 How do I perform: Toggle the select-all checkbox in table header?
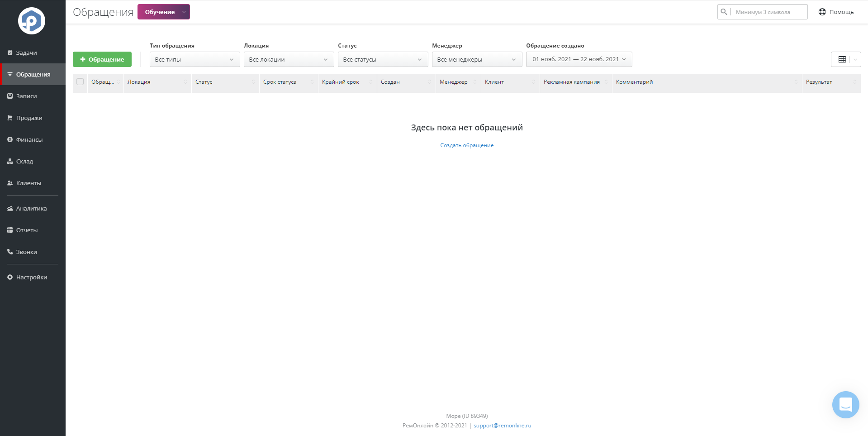(80, 81)
